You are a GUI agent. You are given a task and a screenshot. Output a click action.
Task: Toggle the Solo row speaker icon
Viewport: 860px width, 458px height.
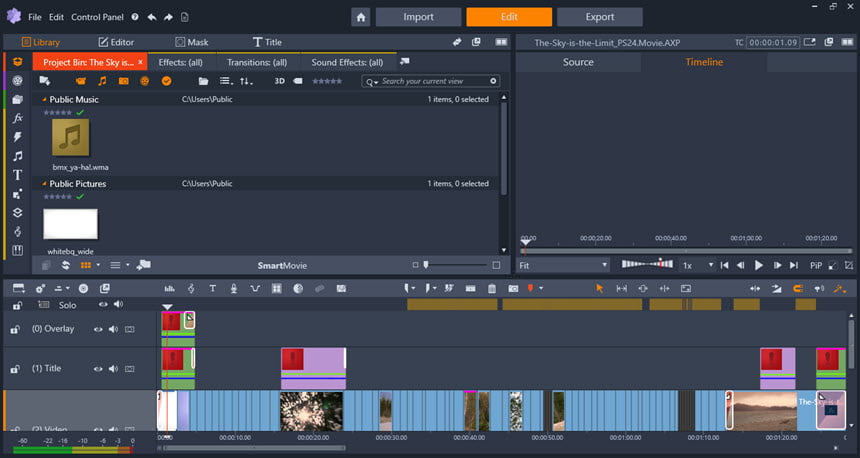click(x=118, y=304)
